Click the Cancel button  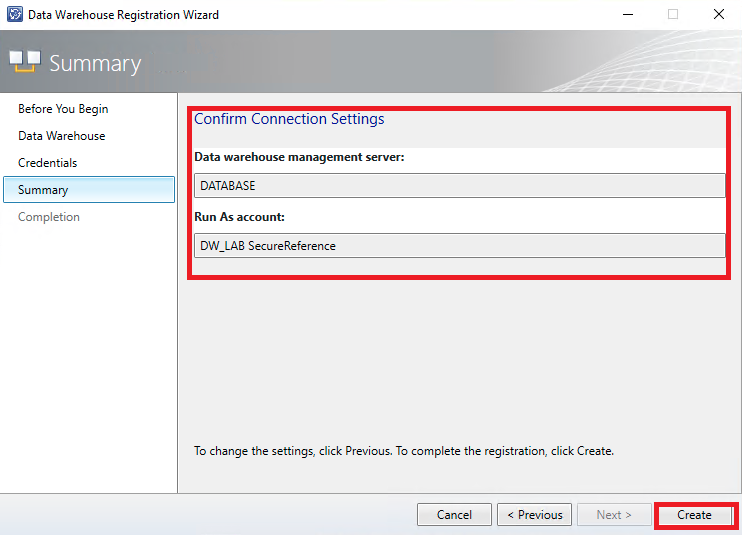tap(454, 515)
